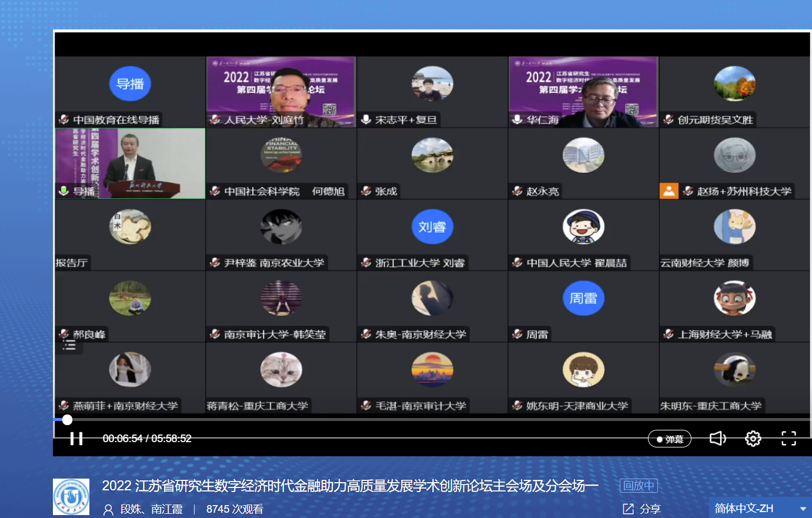The width and height of the screenshot is (812, 518).
Task: Open video settings gear
Action: pyautogui.click(x=753, y=439)
